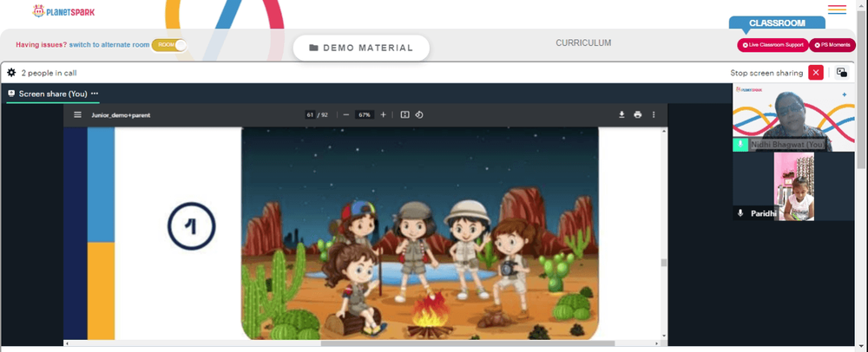Rotate the PDF with the rotate icon
The width and height of the screenshot is (868, 352).
pyautogui.click(x=419, y=114)
